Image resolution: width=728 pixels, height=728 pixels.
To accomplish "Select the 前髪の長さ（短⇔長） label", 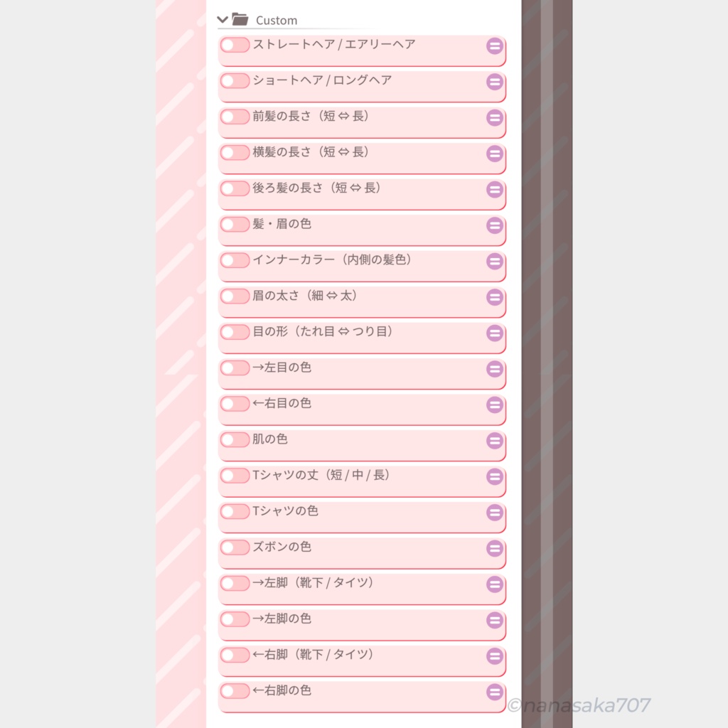I will tap(311, 116).
